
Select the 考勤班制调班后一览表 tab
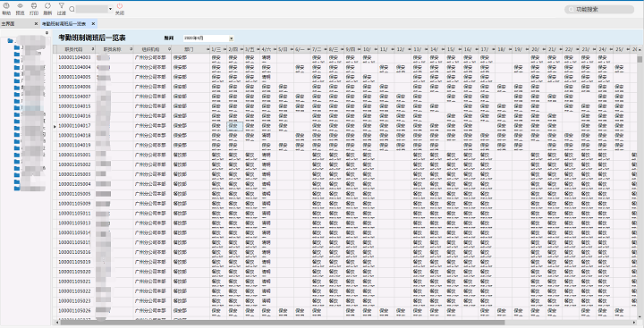pos(64,24)
